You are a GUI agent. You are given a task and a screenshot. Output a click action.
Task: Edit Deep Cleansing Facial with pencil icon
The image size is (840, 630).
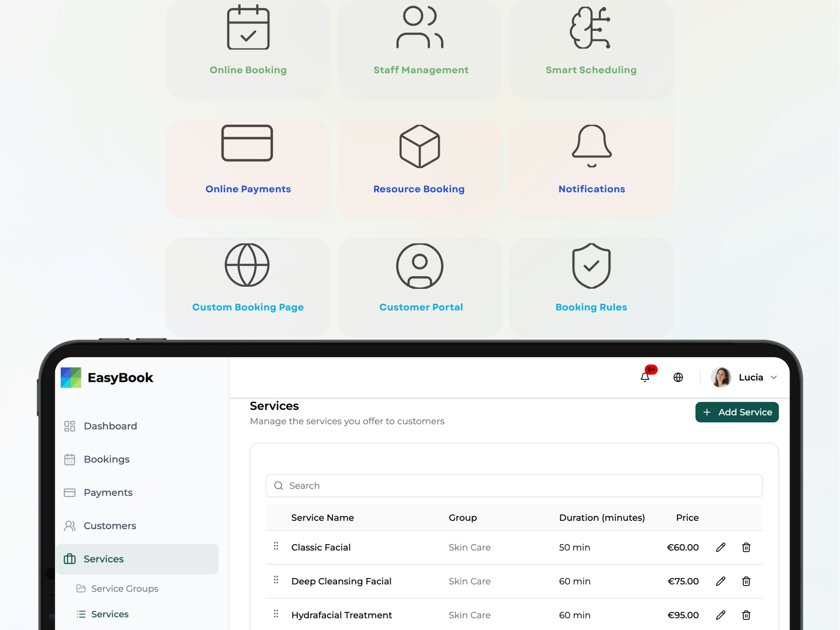point(720,581)
